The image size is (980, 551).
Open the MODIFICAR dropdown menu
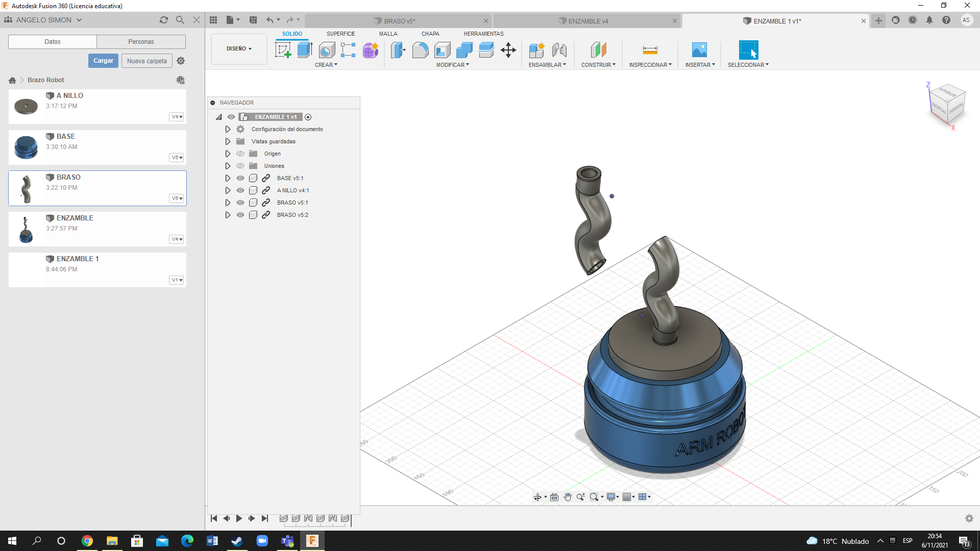coord(452,65)
